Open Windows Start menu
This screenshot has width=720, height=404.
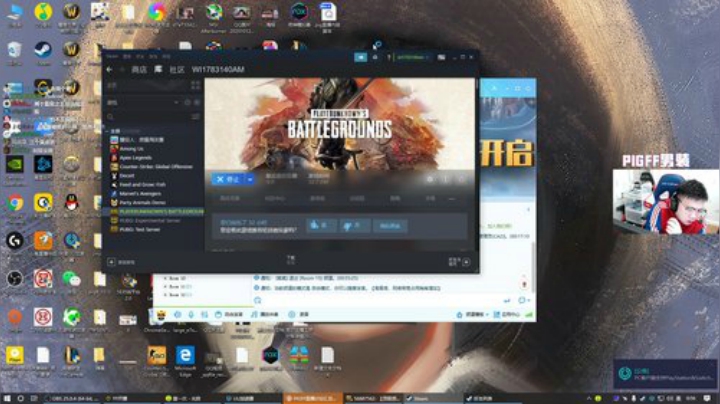point(7,398)
